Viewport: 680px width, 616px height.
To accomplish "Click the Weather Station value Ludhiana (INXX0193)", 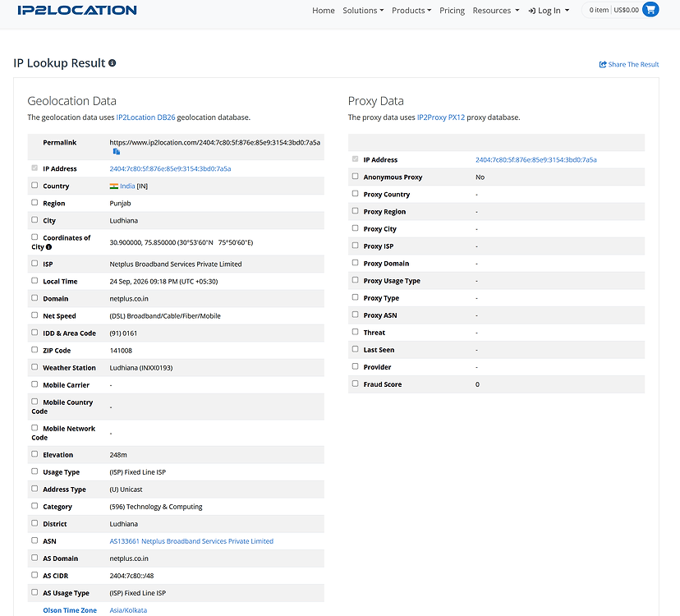I will 141,368.
